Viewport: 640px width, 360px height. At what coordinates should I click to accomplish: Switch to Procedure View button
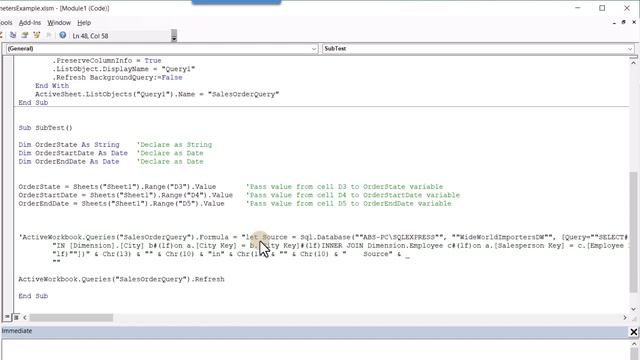pyautogui.click(x=7, y=317)
